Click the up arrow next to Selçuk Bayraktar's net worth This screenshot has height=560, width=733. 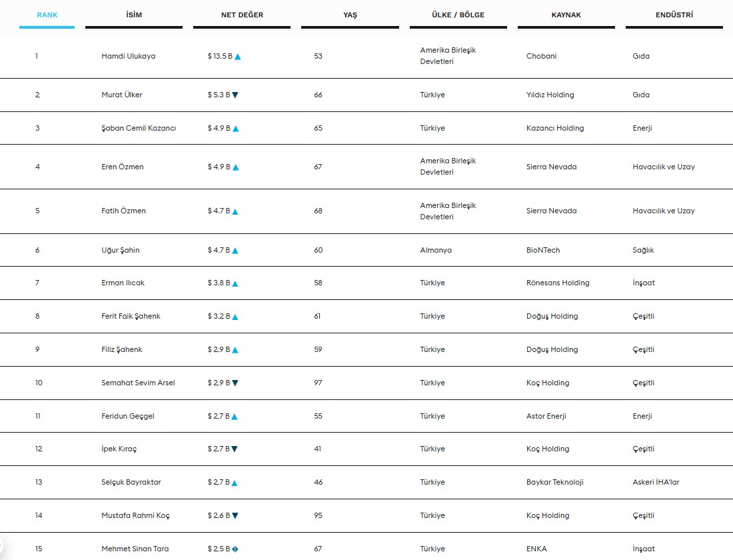pyautogui.click(x=235, y=483)
